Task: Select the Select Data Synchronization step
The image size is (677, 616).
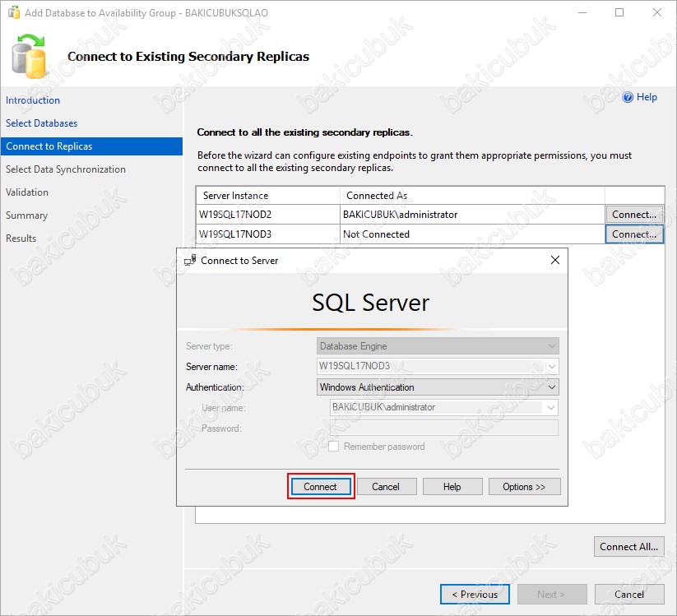Action: click(x=66, y=169)
